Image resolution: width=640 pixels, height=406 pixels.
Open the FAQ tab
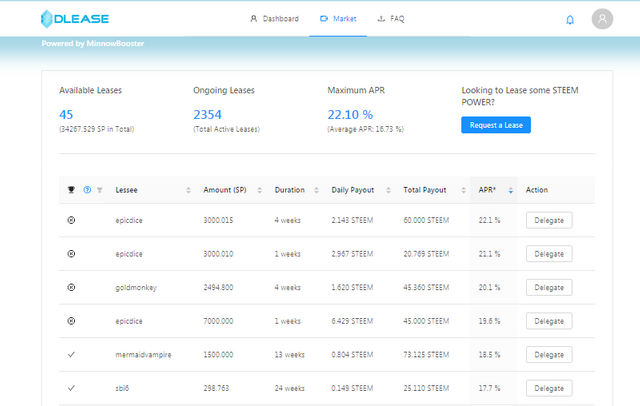click(391, 19)
